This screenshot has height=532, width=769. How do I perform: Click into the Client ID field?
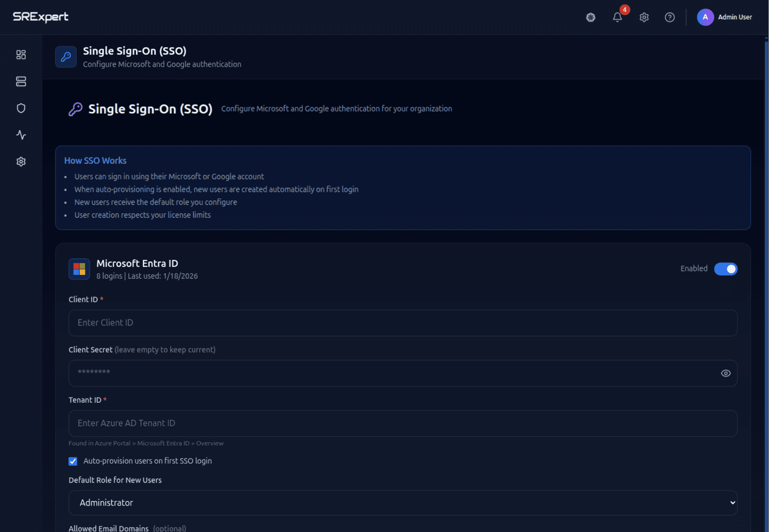(403, 323)
